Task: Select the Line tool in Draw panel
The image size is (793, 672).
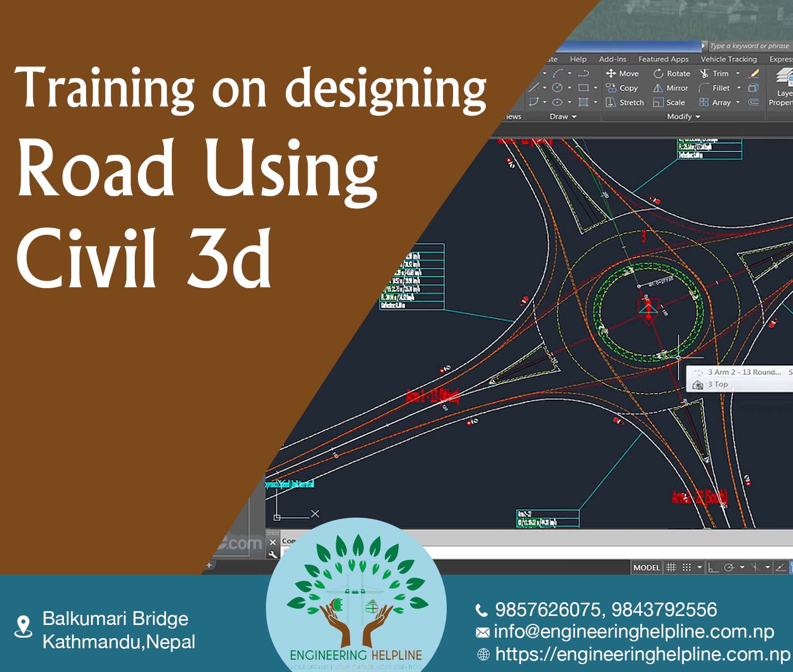Action: pyautogui.click(x=534, y=87)
